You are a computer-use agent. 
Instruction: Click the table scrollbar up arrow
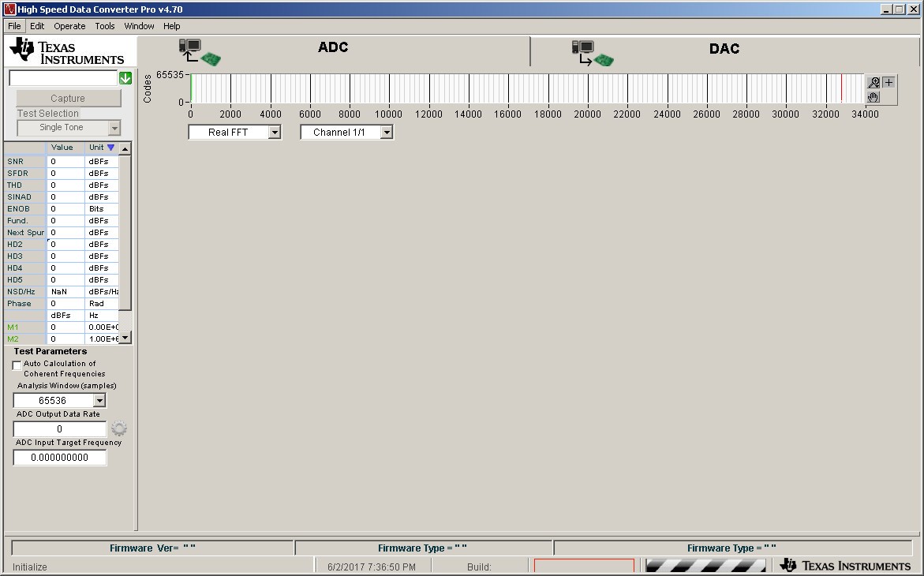click(125, 148)
